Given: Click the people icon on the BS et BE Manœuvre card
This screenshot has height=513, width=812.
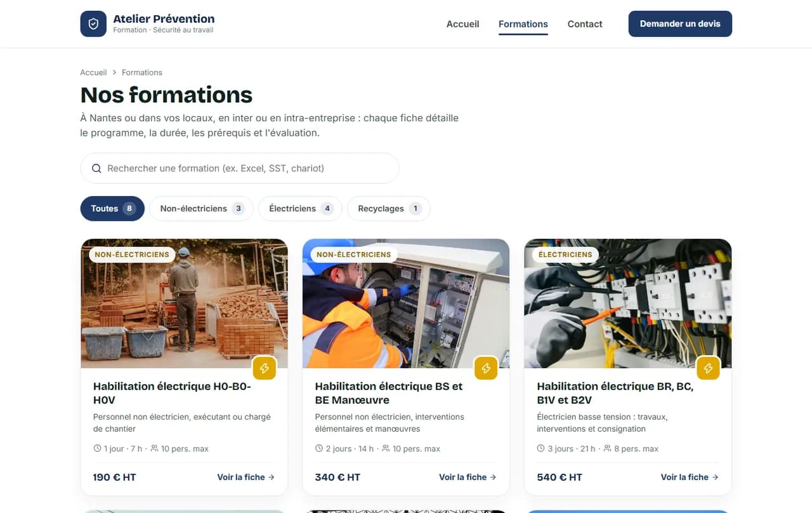Looking at the screenshot, I should click(x=386, y=449).
